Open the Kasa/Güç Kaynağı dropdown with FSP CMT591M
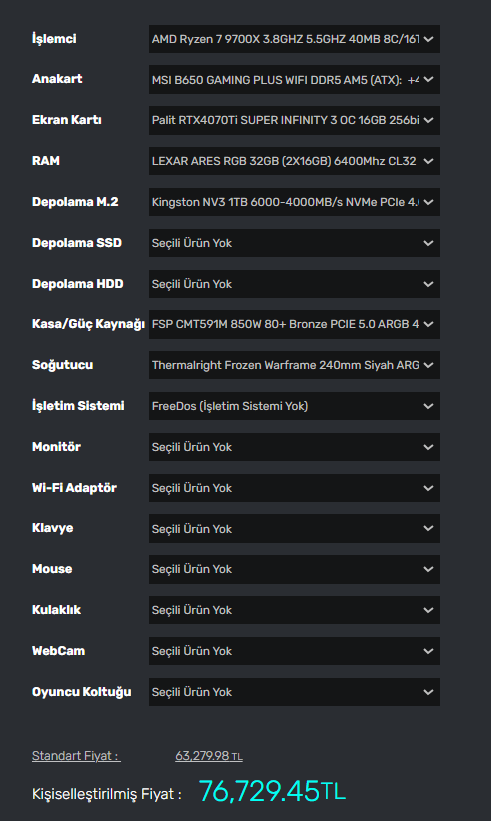Screen dimensions: 491x821 tap(294, 324)
